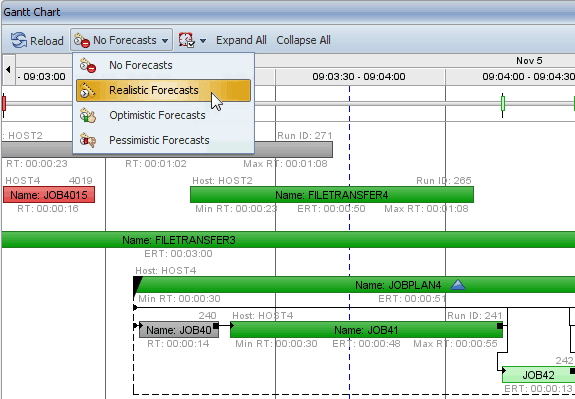Click the Collapse All button
Viewport: 575px width, 399px height.
[304, 40]
